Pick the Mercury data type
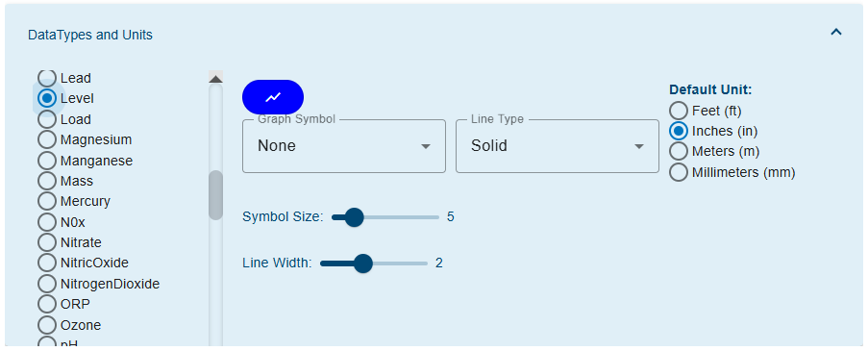This screenshot has width=868, height=351. tap(74, 201)
